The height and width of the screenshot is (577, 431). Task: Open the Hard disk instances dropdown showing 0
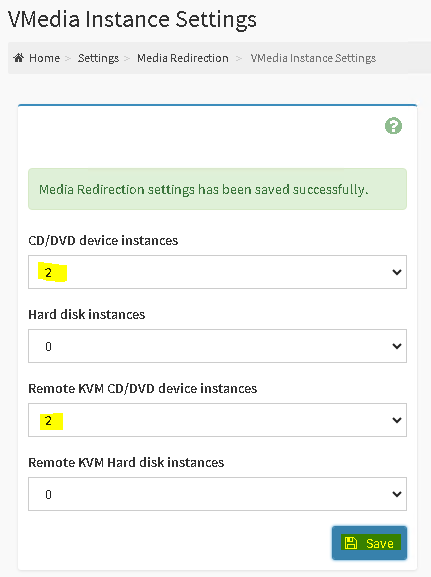(218, 346)
